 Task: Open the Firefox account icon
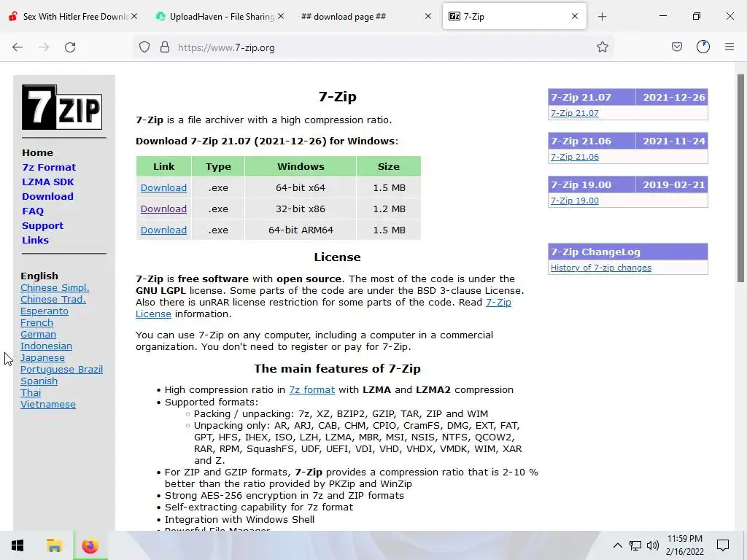[x=703, y=47]
